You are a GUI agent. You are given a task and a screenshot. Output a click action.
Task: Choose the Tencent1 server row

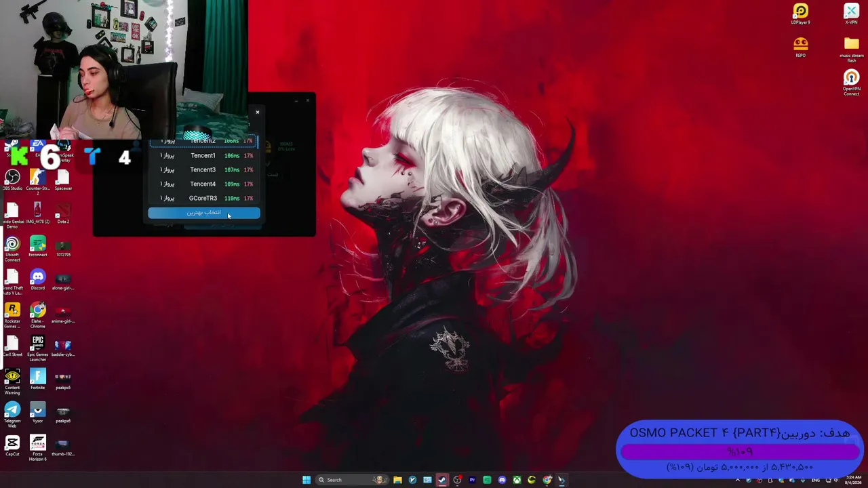coord(203,156)
